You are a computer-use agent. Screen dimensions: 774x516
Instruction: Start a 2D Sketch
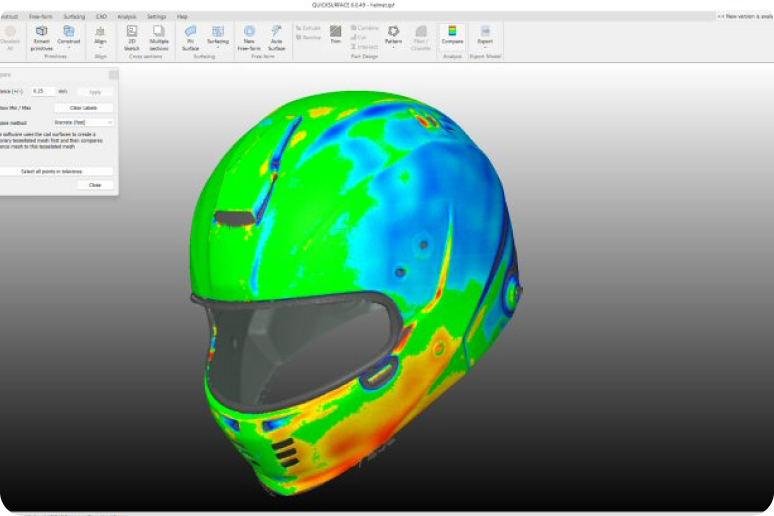point(131,36)
